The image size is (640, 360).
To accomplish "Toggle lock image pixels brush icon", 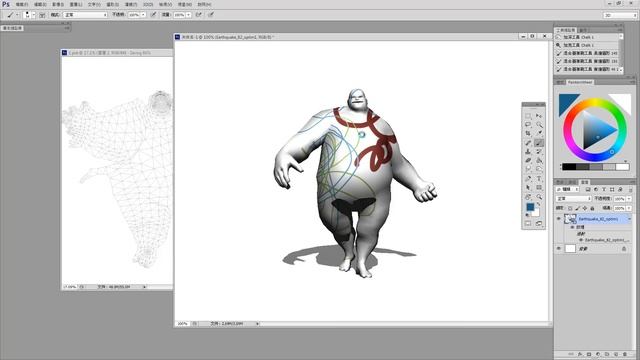I will (578, 208).
